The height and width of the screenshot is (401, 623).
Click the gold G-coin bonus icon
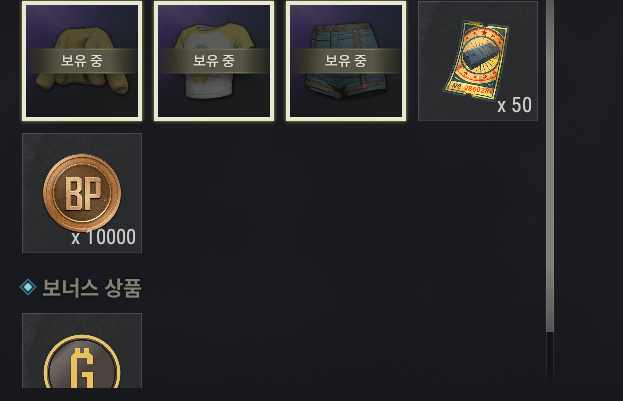pos(82,362)
